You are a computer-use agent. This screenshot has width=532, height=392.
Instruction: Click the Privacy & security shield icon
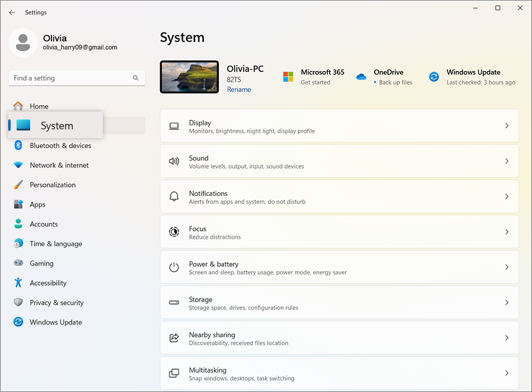coord(18,302)
